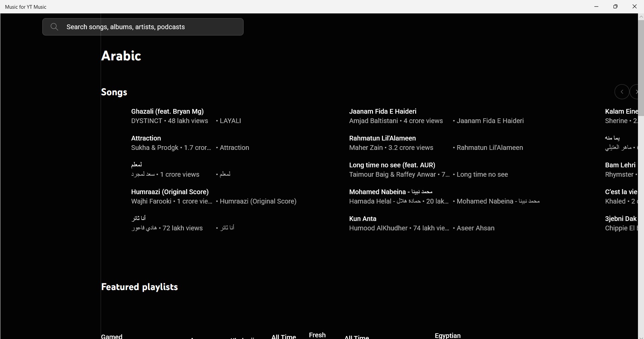Image resolution: width=644 pixels, height=339 pixels.
Task: Click the magnifier icon in the search bar
Action: [x=54, y=27]
